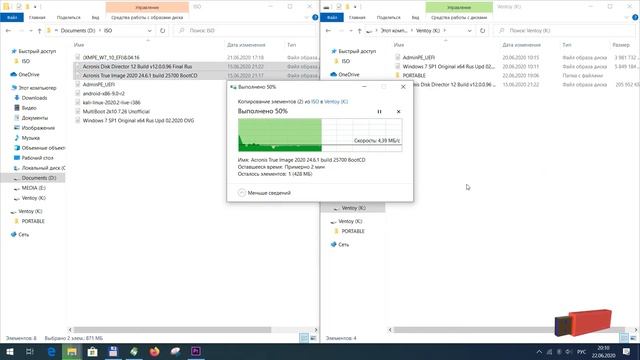The image size is (640, 360).
Task: Switch ISO window to details view
Action: (304, 338)
